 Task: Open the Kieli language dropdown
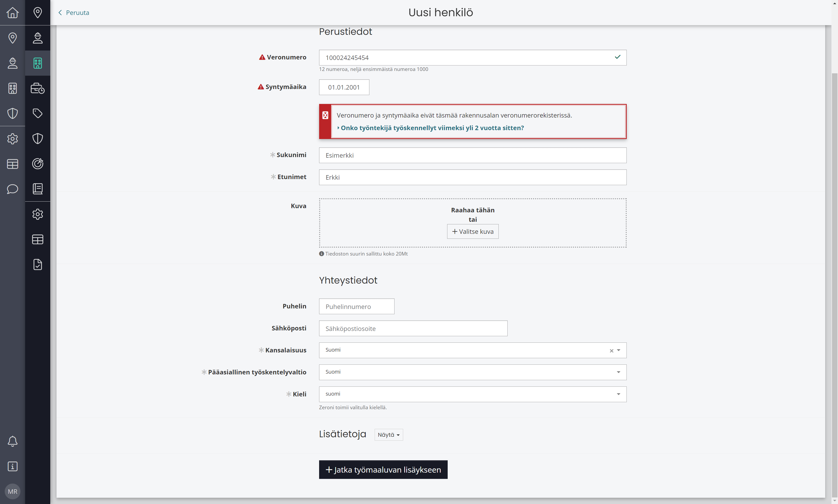(473, 394)
